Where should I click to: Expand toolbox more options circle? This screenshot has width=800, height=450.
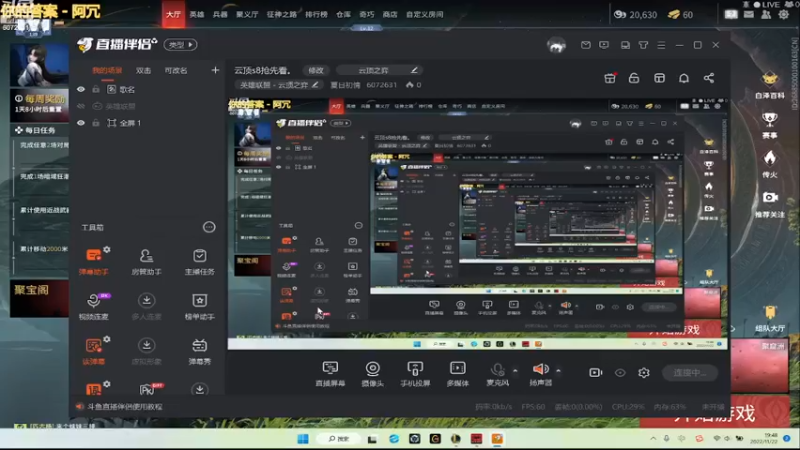209,227
